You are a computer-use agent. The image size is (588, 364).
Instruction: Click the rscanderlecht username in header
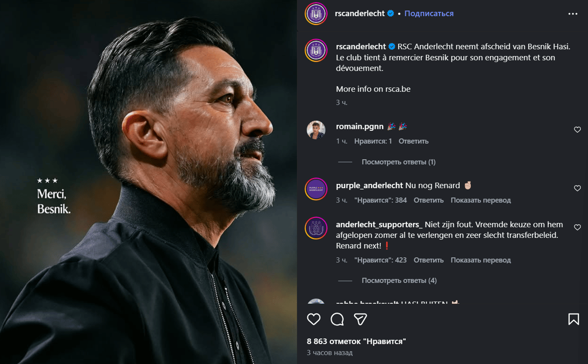[x=359, y=14]
